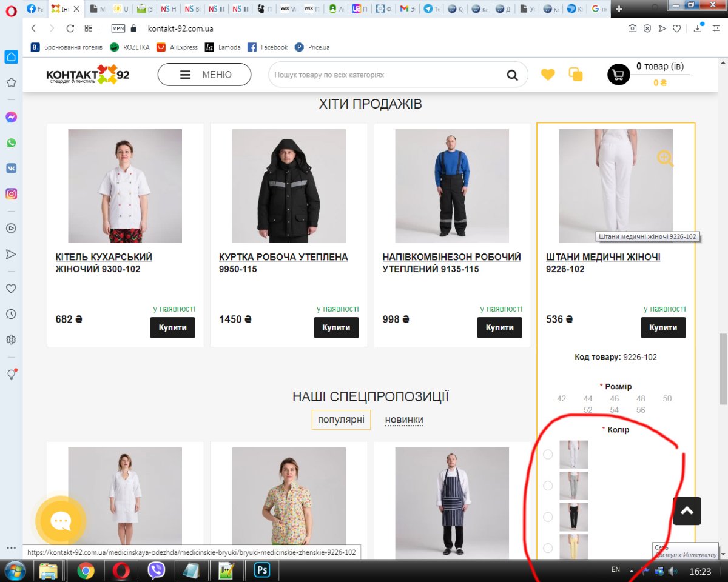Switch to the Google browser tab
728x582 pixels.
tap(598, 9)
